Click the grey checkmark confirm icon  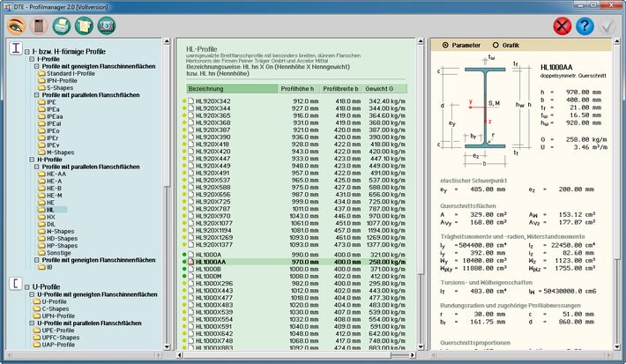(x=608, y=26)
